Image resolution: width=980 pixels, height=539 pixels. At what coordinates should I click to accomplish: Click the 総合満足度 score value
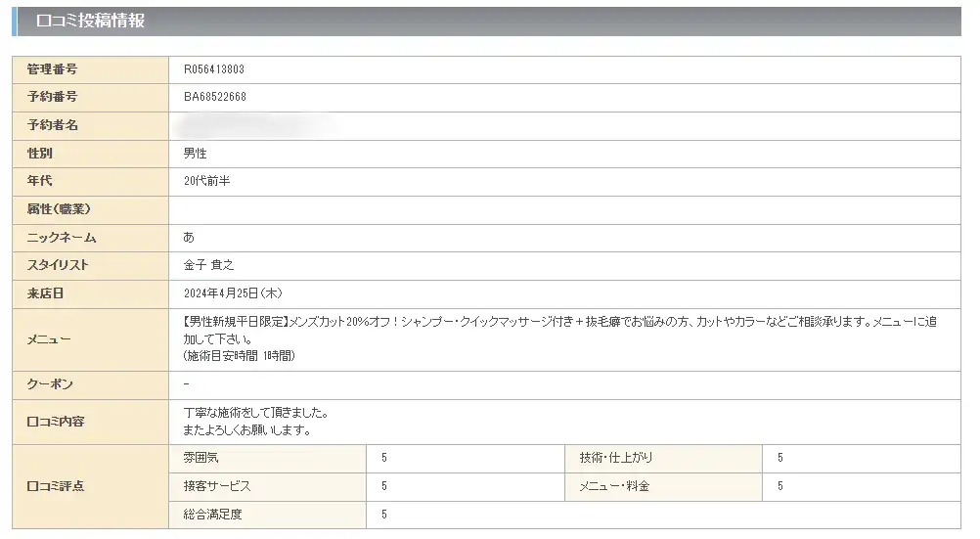(x=383, y=515)
